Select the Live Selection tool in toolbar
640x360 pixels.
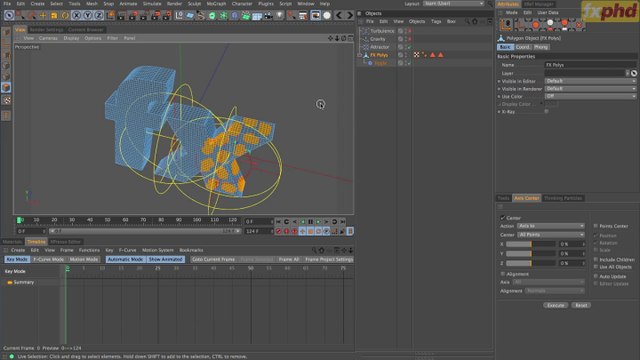point(9,16)
